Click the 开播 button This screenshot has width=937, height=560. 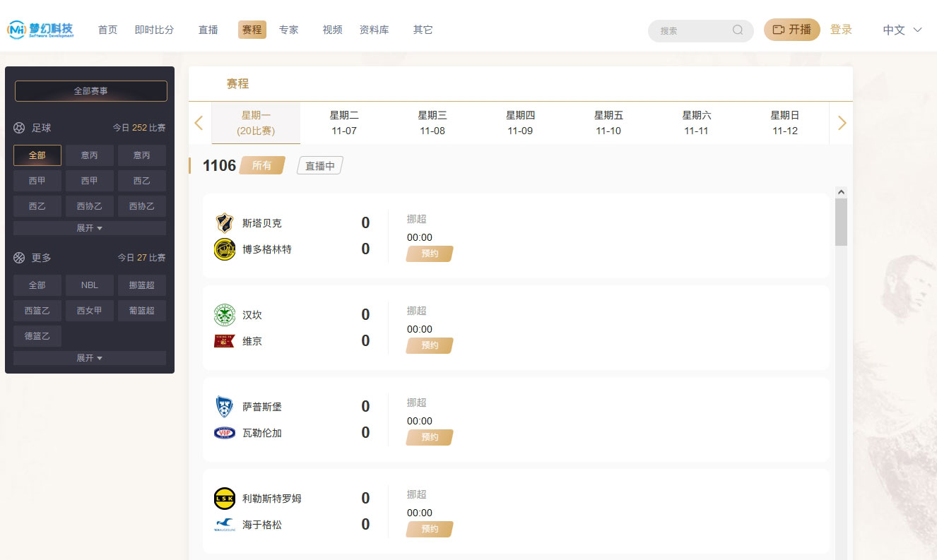click(x=792, y=30)
